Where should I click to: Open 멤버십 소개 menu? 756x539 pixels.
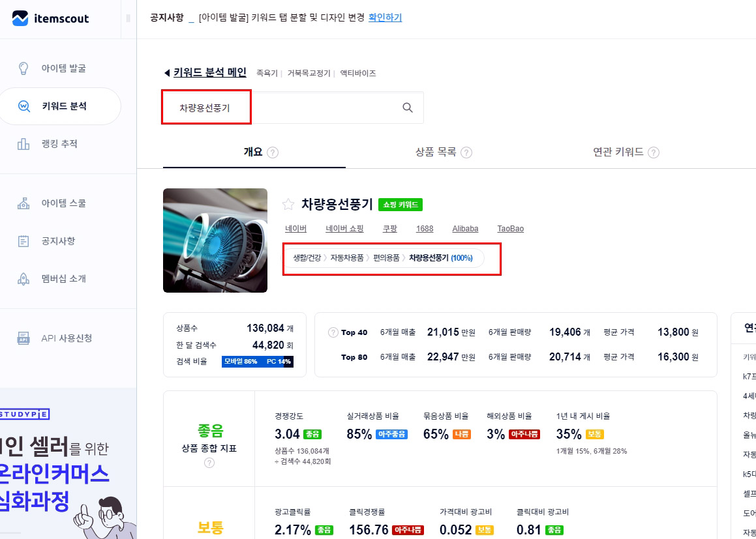pos(64,278)
